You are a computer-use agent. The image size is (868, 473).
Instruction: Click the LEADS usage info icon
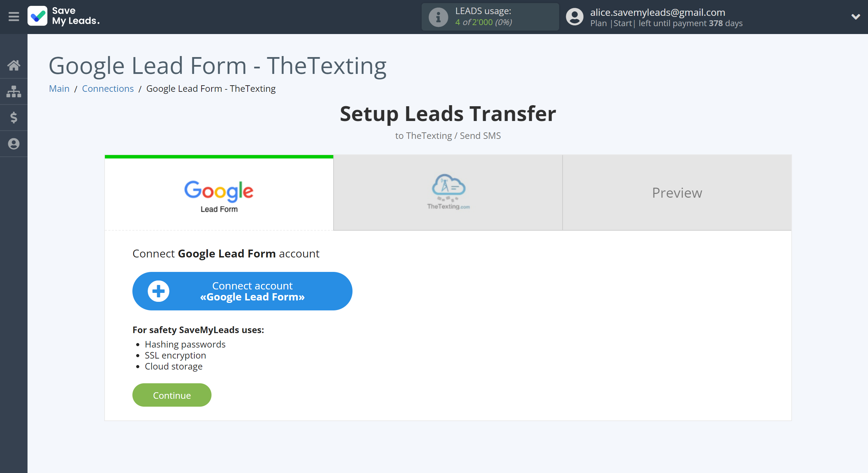(436, 17)
